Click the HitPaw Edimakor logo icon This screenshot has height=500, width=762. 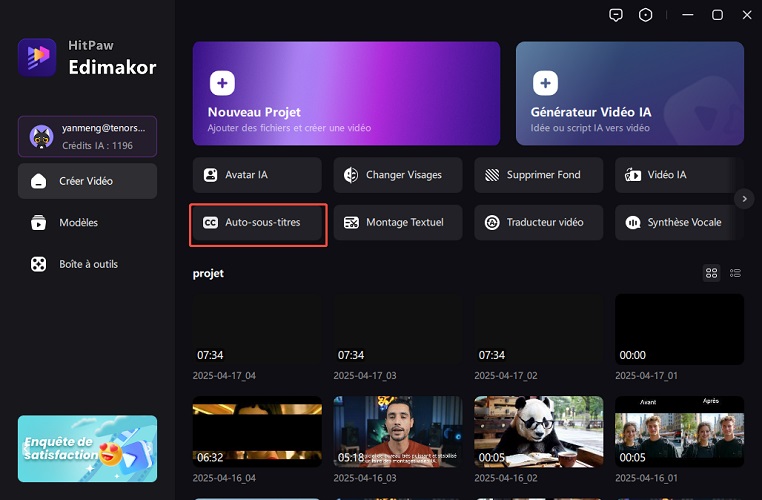tap(37, 57)
